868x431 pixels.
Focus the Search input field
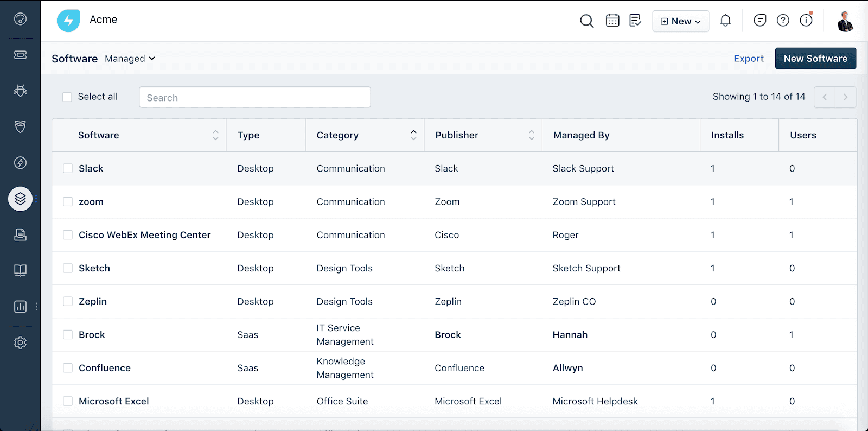pyautogui.click(x=255, y=97)
